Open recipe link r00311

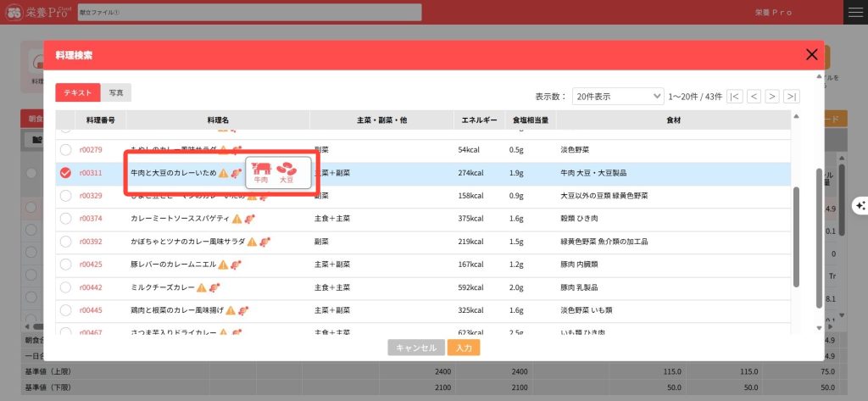[91, 173]
